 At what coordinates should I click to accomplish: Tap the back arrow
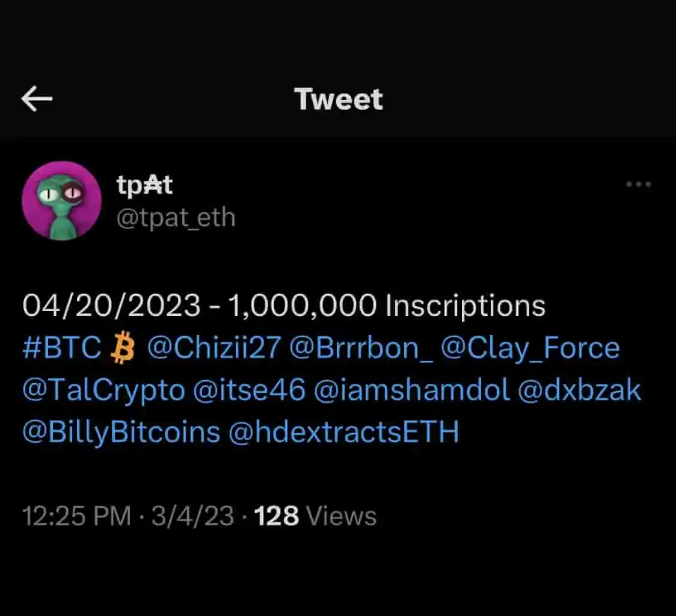(x=37, y=99)
